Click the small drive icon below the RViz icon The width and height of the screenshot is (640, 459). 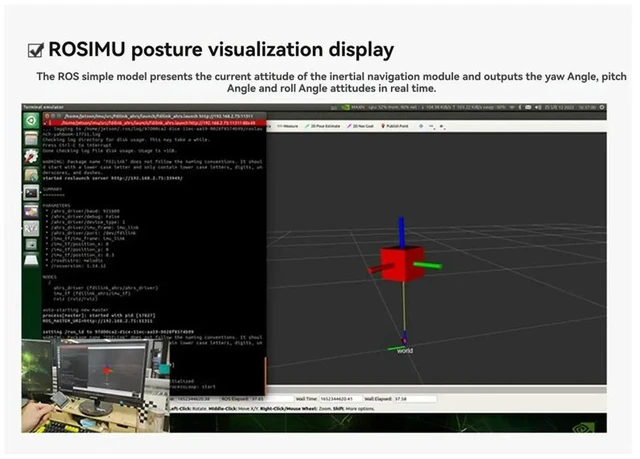(31, 244)
